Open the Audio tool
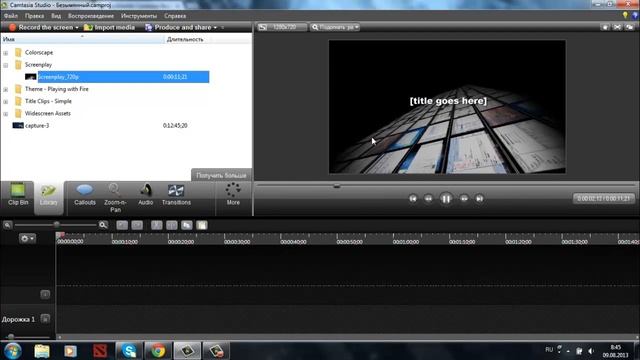Viewport: 640px width, 360px height. click(145, 195)
